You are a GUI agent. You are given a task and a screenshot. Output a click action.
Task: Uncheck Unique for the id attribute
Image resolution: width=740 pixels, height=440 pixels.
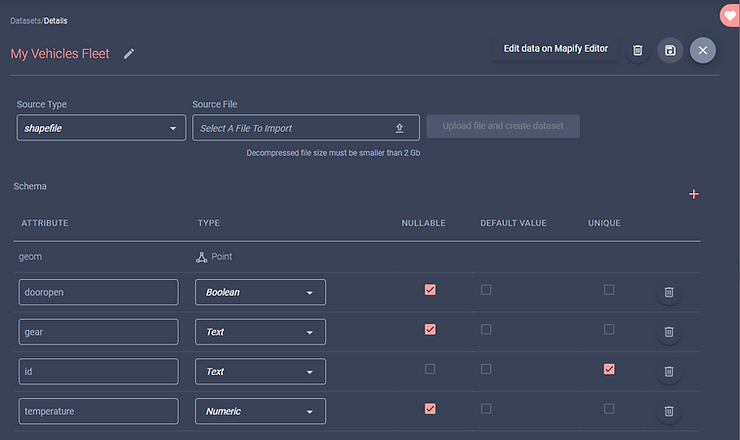click(x=609, y=369)
